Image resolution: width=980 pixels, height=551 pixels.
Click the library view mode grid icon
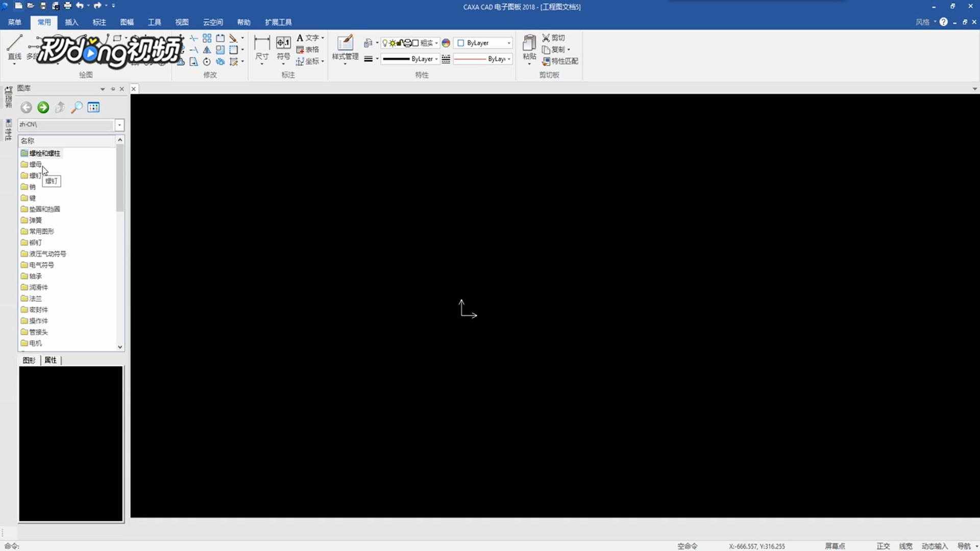pos(93,107)
